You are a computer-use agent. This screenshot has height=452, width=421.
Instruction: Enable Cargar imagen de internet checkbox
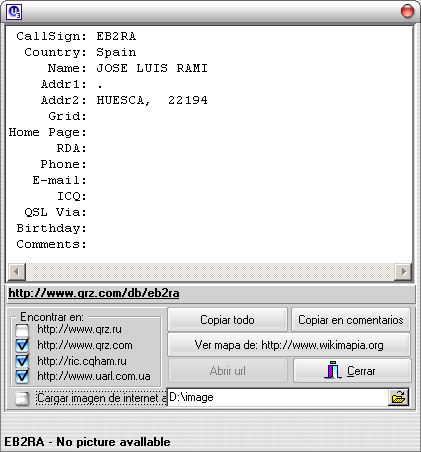(22, 398)
